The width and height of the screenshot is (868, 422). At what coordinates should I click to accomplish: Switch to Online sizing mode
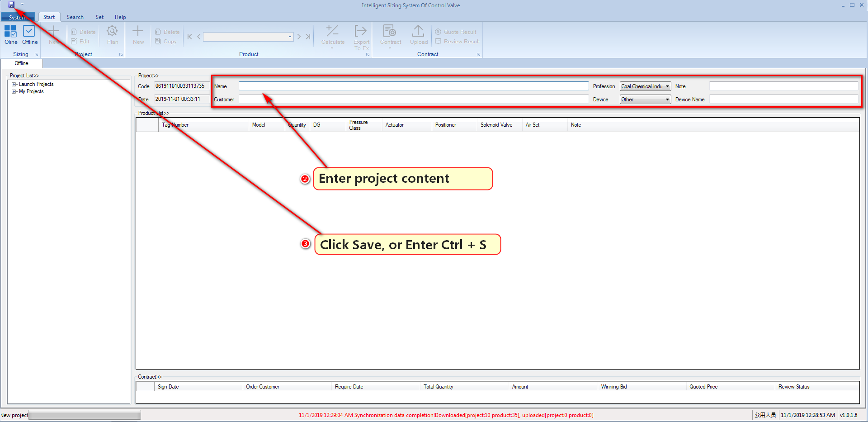coord(11,35)
